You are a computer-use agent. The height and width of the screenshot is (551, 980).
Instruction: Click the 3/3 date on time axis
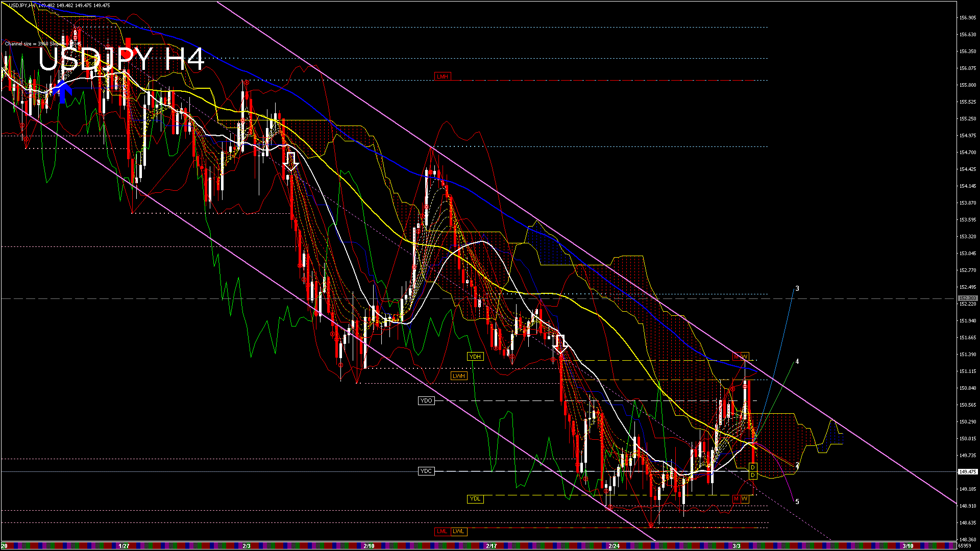pos(736,546)
